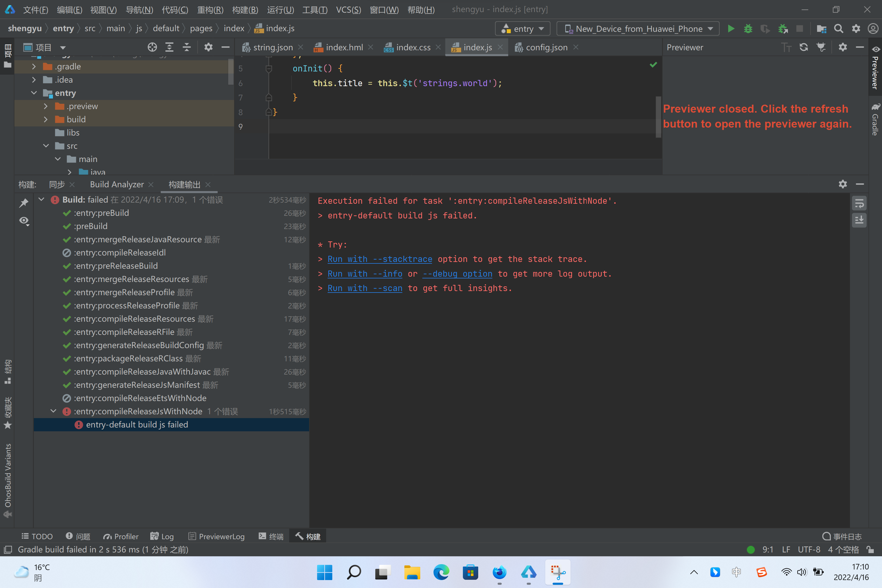Viewport: 882px width, 588px height.
Task: Hide the project panel with minus icon
Action: pos(226,47)
